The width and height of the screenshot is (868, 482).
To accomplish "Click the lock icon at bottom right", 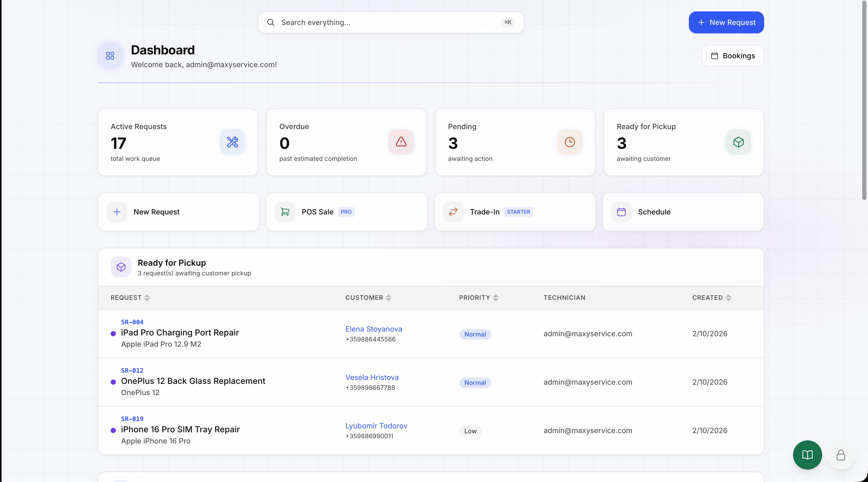I will 840,455.
